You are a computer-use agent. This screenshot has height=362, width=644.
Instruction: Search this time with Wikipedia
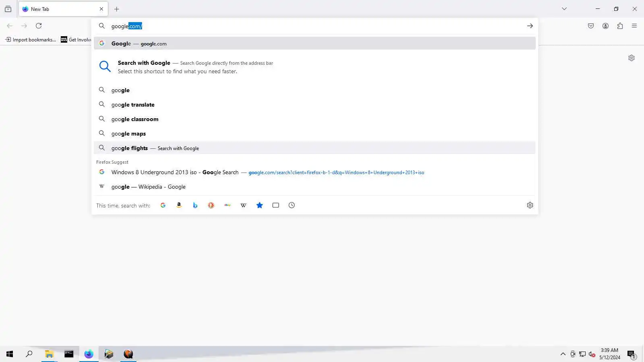click(244, 205)
